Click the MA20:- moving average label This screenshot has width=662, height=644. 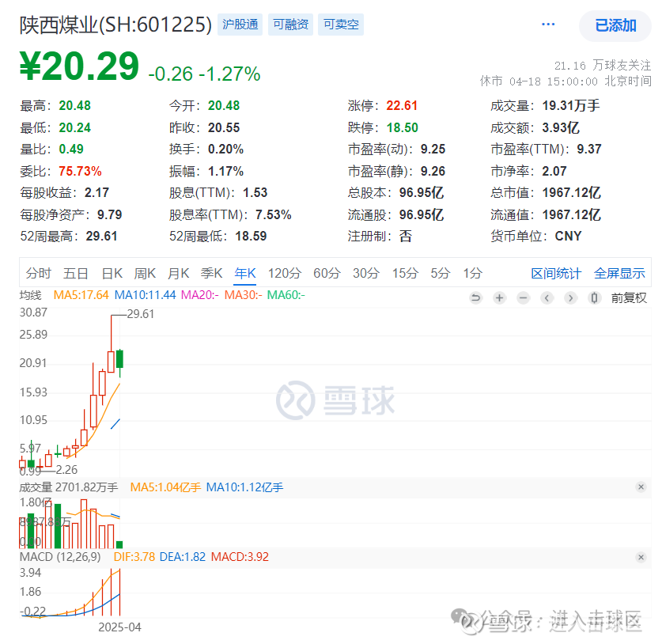(199, 295)
